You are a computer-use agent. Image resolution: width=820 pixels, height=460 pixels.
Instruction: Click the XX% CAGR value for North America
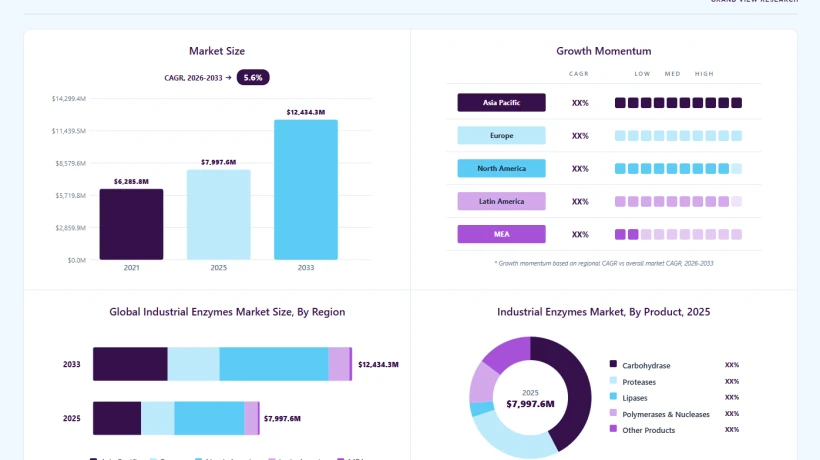tap(580, 169)
